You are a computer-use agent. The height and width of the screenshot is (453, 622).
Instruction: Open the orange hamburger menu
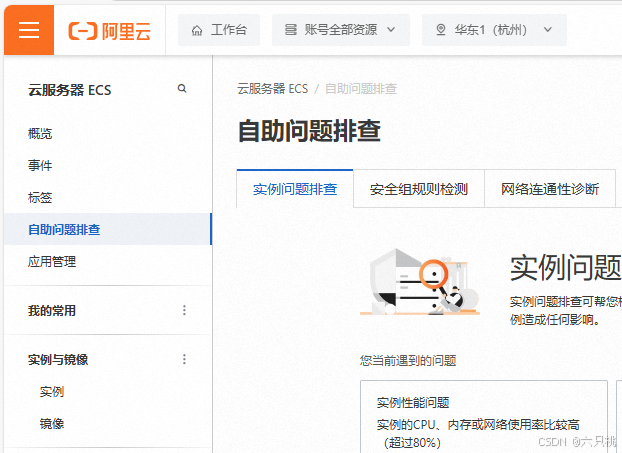tap(29, 30)
